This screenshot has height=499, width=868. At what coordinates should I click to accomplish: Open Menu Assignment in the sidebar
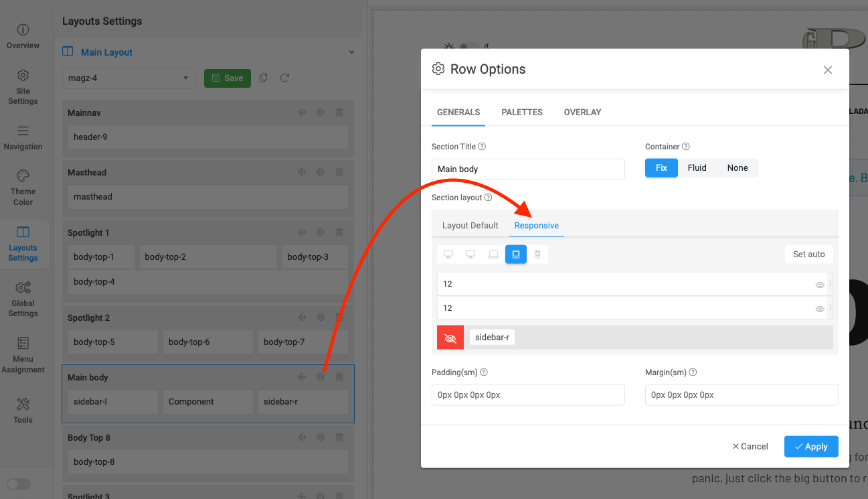tap(23, 355)
